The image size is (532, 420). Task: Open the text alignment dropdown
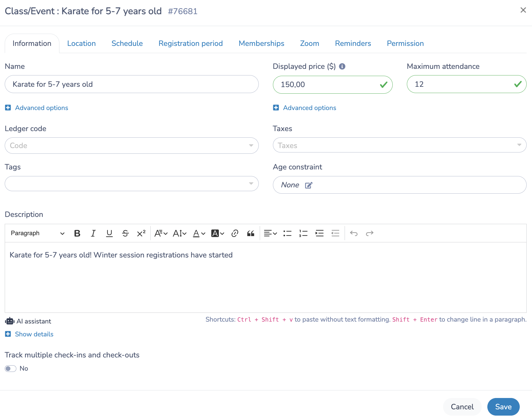(x=270, y=233)
